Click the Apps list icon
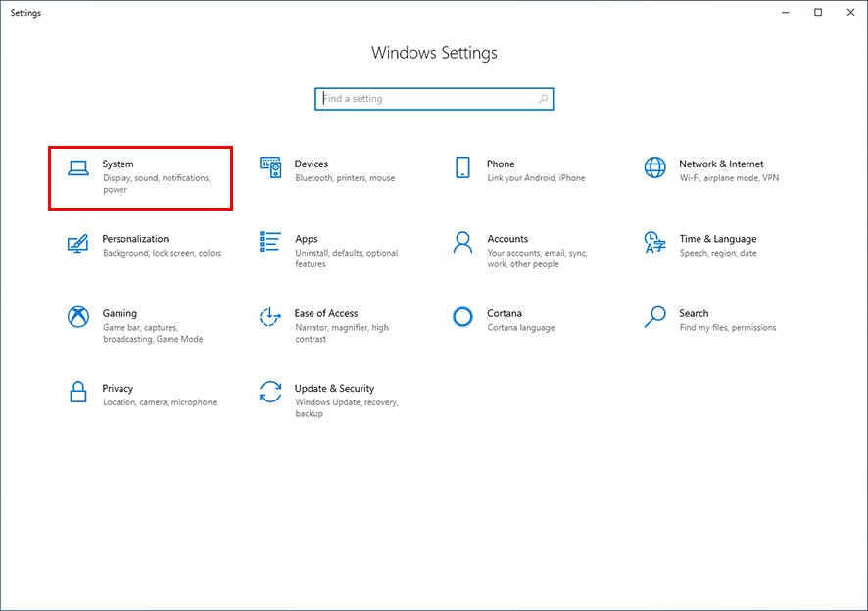The height and width of the screenshot is (611, 868). 270,242
